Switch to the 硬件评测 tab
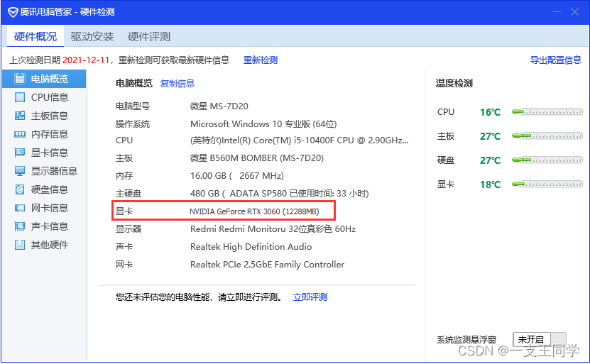This screenshot has width=590, height=364. pos(149,36)
